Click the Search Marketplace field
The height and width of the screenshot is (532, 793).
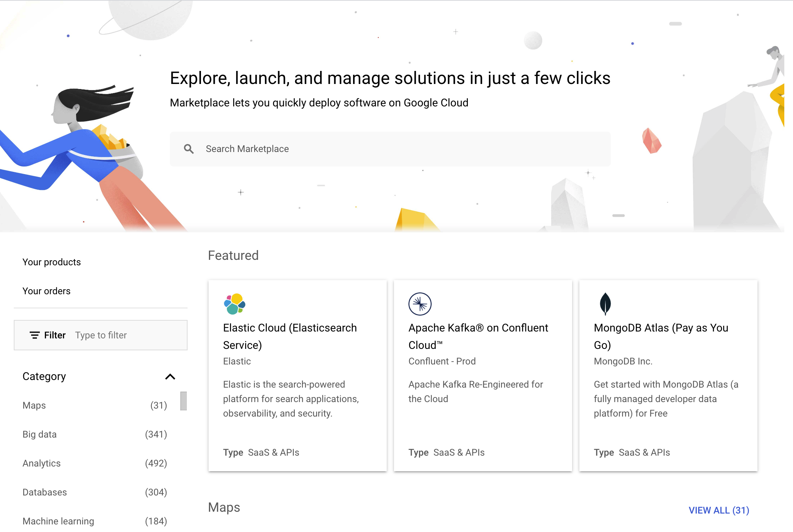[x=390, y=149]
